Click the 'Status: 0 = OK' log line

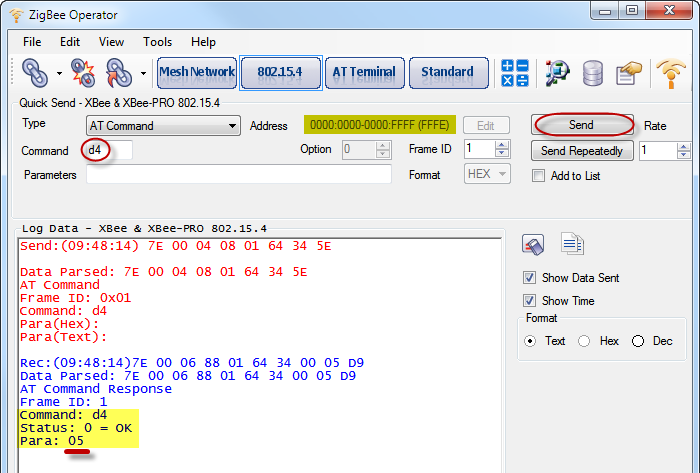[x=76, y=428]
